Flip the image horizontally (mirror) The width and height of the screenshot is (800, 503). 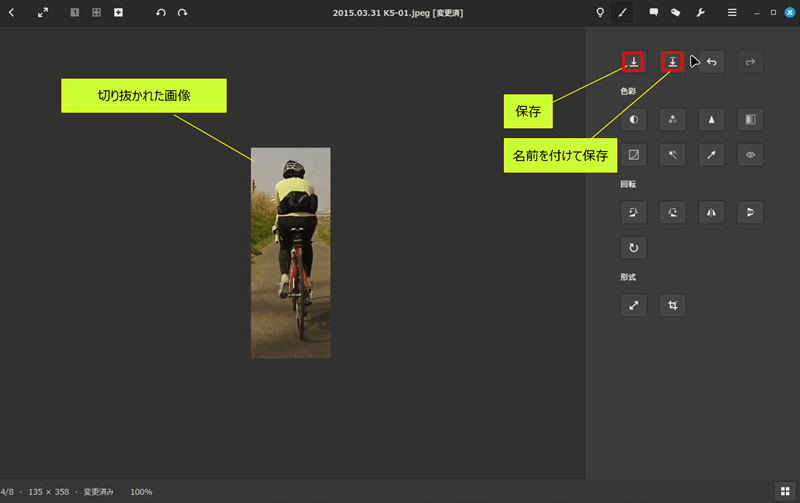click(711, 212)
